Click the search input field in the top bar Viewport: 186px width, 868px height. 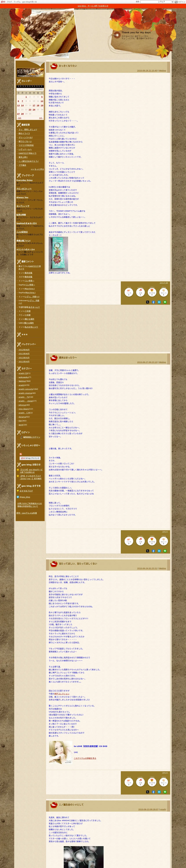point(149,2)
